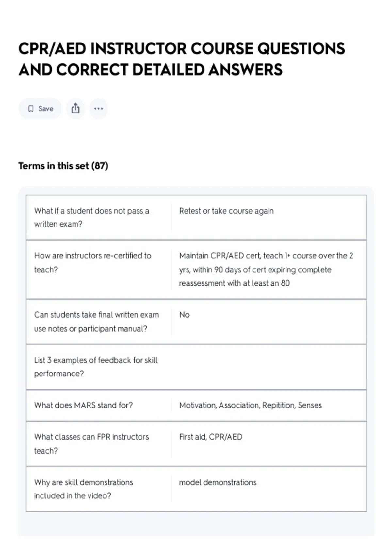Open the three-dot more options menu
Image resolution: width=392 pixels, height=556 pixels.
[98, 109]
